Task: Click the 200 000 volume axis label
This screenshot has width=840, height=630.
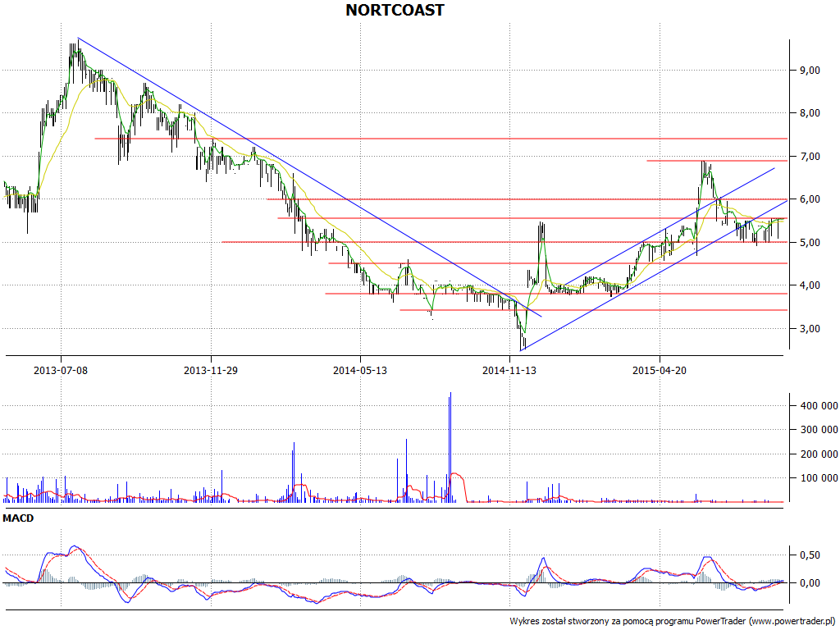Action: pyautogui.click(x=819, y=454)
